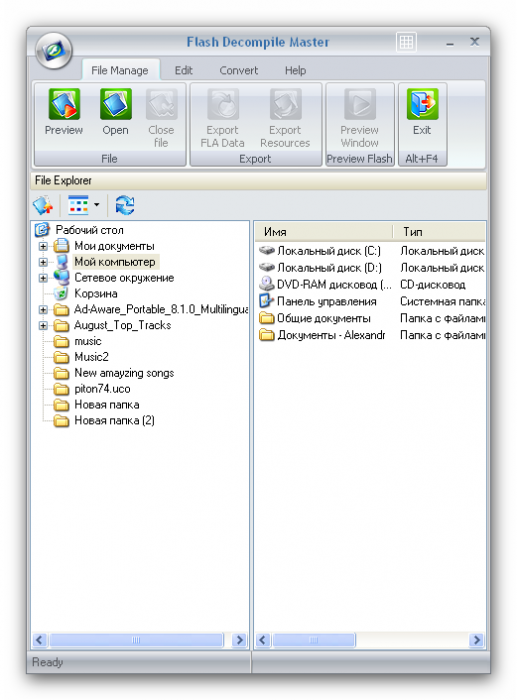Expand the Мои документы tree node
Screen dimensions: 517x700
(x=43, y=246)
